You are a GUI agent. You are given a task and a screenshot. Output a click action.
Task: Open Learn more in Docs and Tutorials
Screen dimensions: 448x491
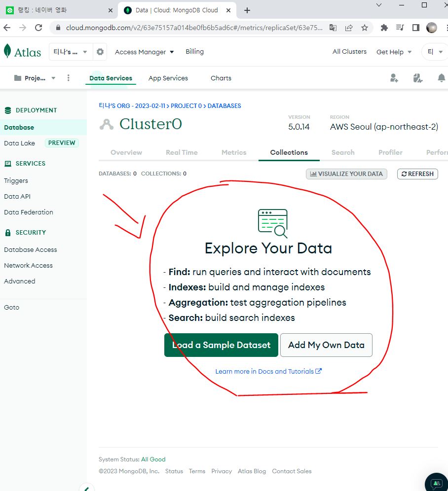(x=268, y=371)
